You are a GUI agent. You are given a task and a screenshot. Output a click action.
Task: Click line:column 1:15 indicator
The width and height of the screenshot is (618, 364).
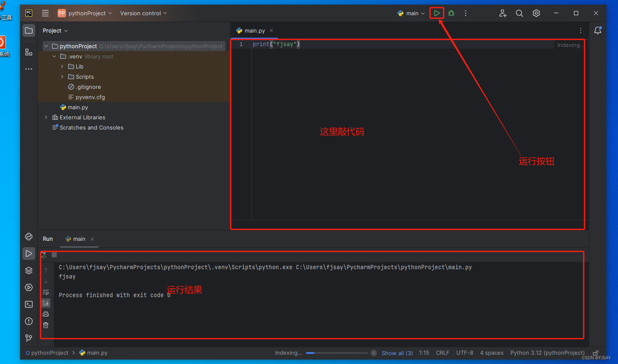424,353
